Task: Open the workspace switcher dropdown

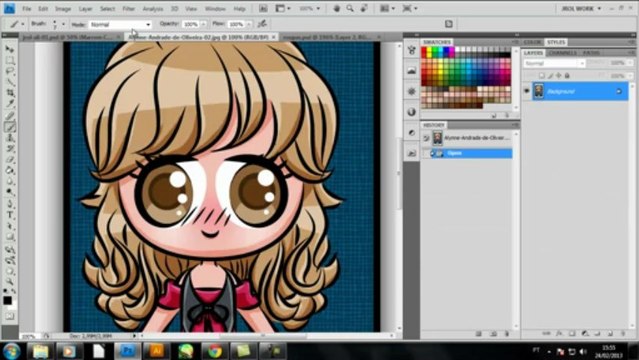Action: click(x=581, y=8)
